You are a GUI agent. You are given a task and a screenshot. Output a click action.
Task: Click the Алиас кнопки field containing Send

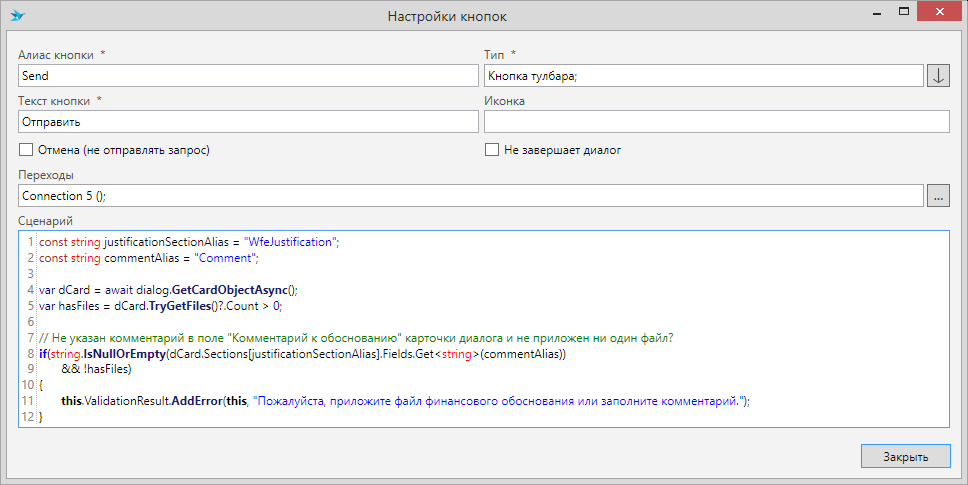248,76
